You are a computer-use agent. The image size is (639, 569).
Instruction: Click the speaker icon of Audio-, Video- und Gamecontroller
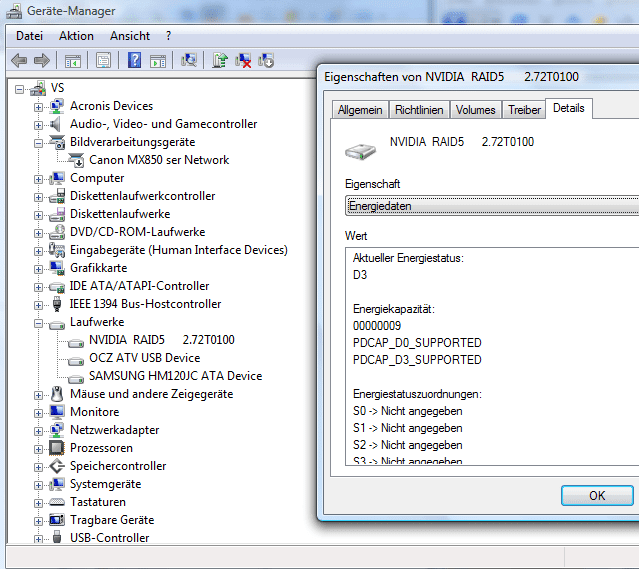pyautogui.click(x=56, y=124)
